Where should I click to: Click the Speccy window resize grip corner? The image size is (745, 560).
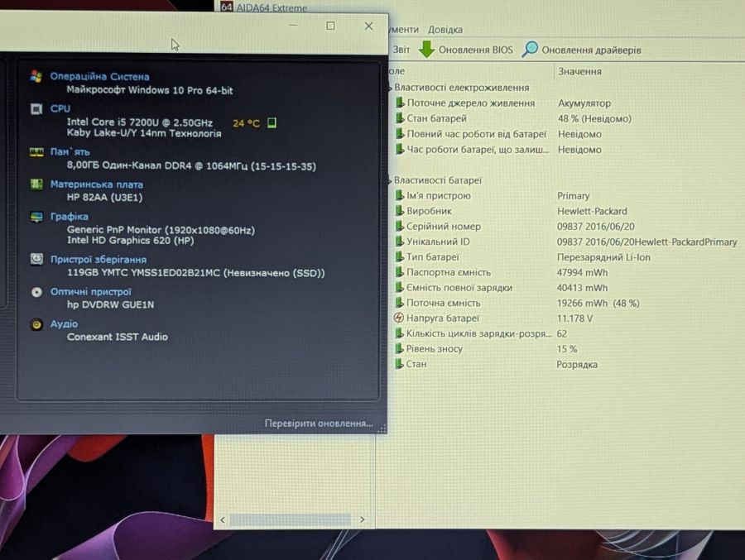382,428
